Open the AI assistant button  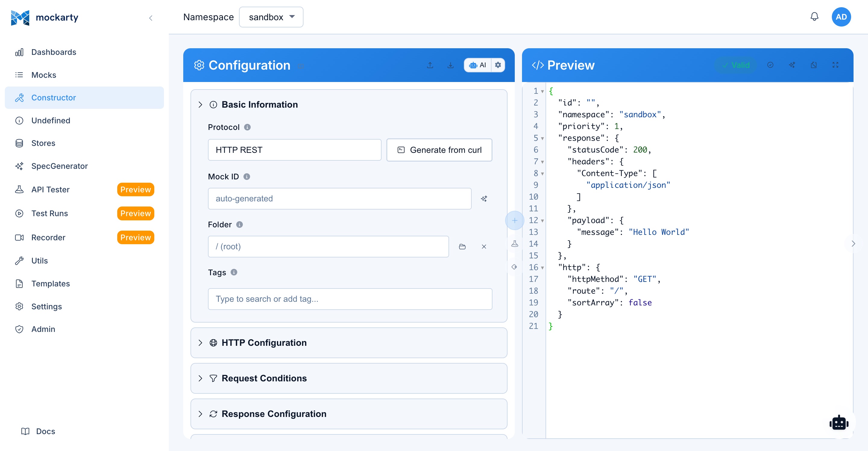[x=477, y=65]
